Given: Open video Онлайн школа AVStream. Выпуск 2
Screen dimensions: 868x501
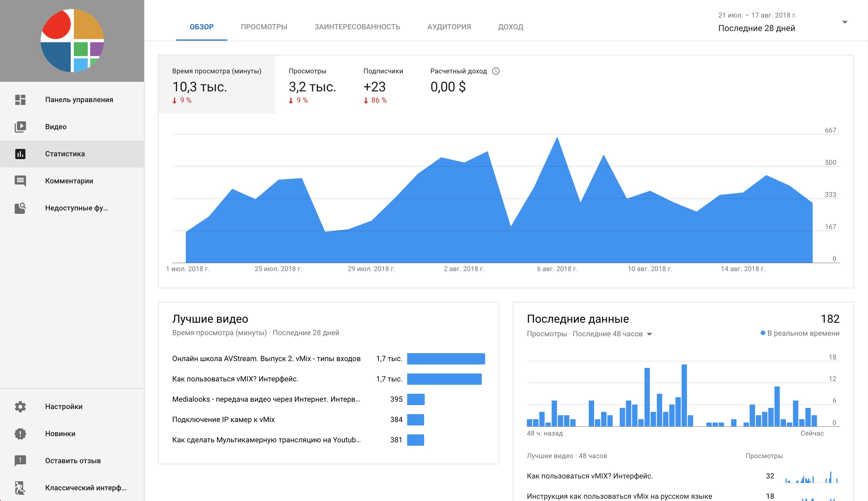Looking at the screenshot, I should click(x=267, y=359).
